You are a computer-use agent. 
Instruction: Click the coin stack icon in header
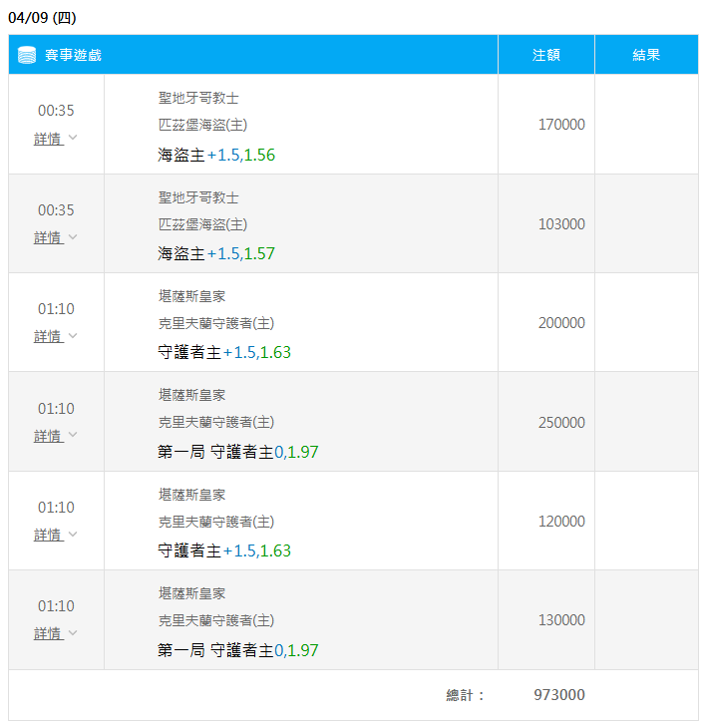27,55
